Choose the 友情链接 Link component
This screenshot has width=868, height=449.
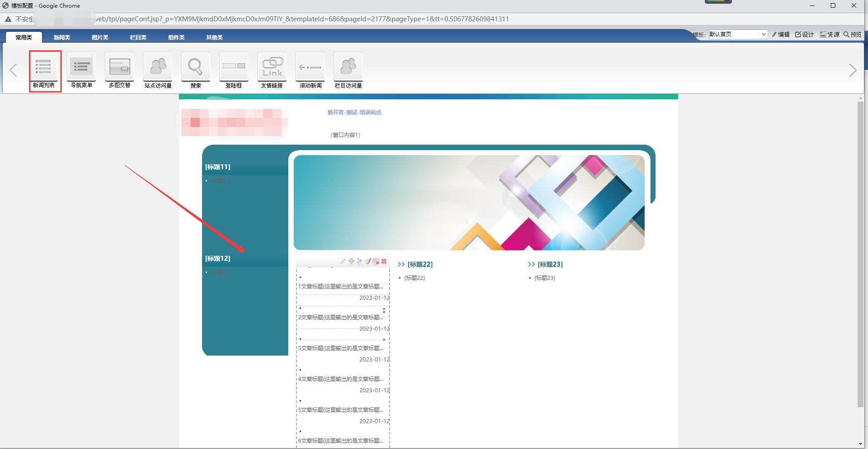pos(272,67)
